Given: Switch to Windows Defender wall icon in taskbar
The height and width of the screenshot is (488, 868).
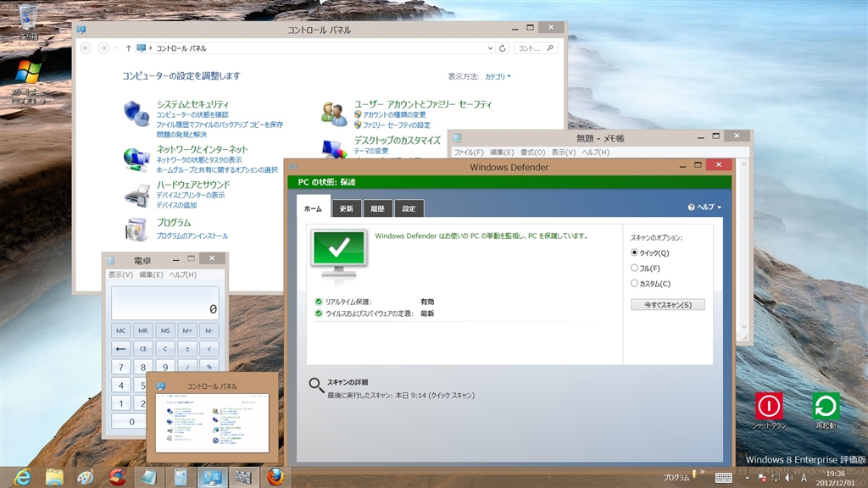Looking at the screenshot, I should click(244, 477).
